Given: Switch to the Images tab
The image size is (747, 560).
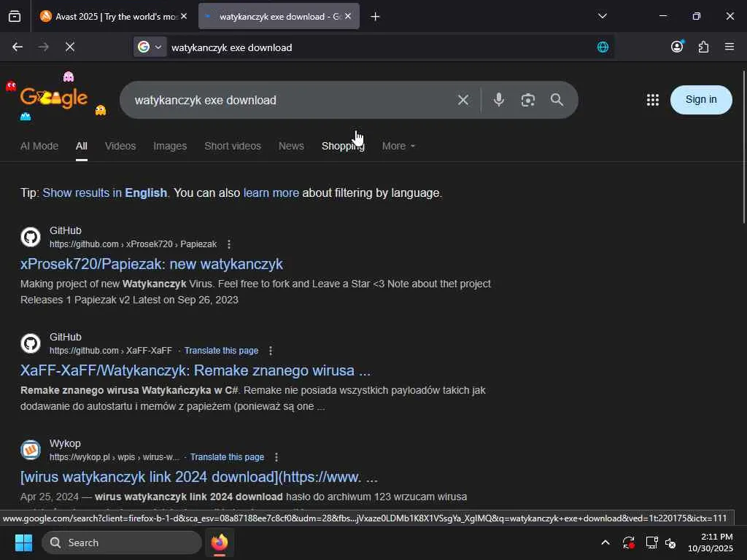Looking at the screenshot, I should pos(170,146).
